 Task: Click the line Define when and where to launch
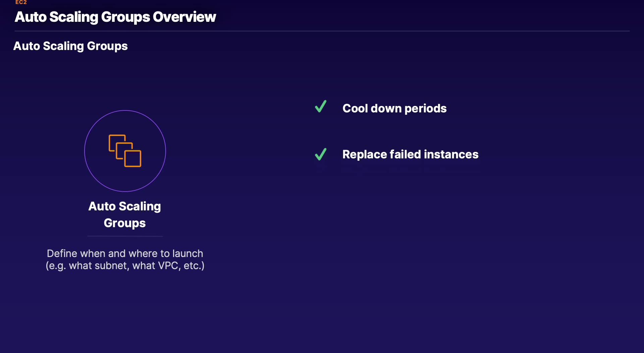click(x=125, y=253)
